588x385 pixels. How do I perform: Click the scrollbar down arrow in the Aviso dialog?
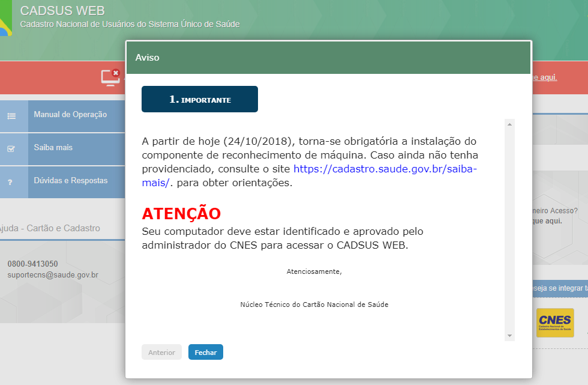[510, 335]
